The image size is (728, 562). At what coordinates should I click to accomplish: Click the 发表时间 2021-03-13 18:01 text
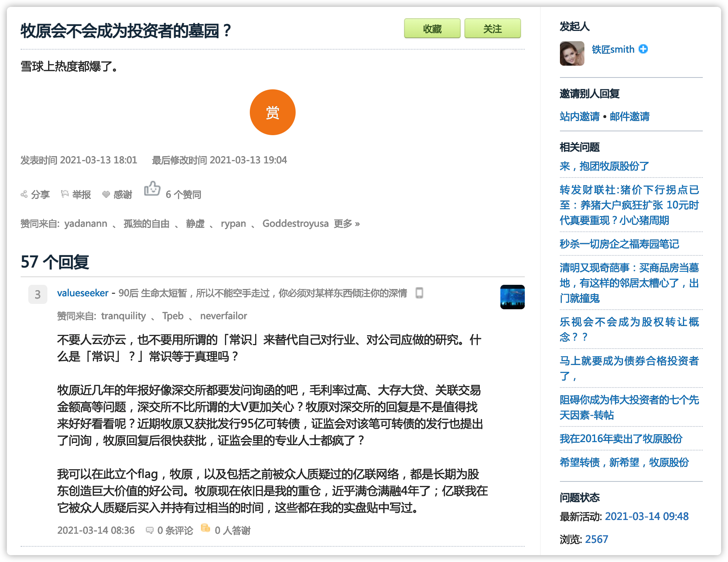[79, 160]
